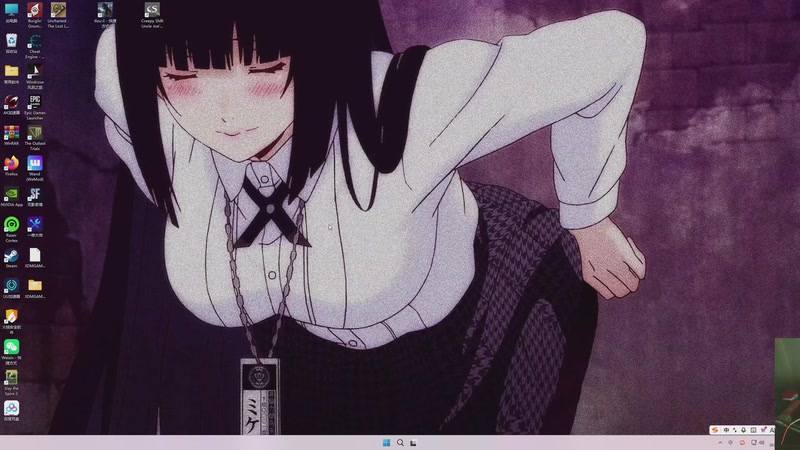Image resolution: width=800 pixels, height=450 pixels.
Task: Launch Wand (WeMod) shortcut
Action: tap(35, 169)
